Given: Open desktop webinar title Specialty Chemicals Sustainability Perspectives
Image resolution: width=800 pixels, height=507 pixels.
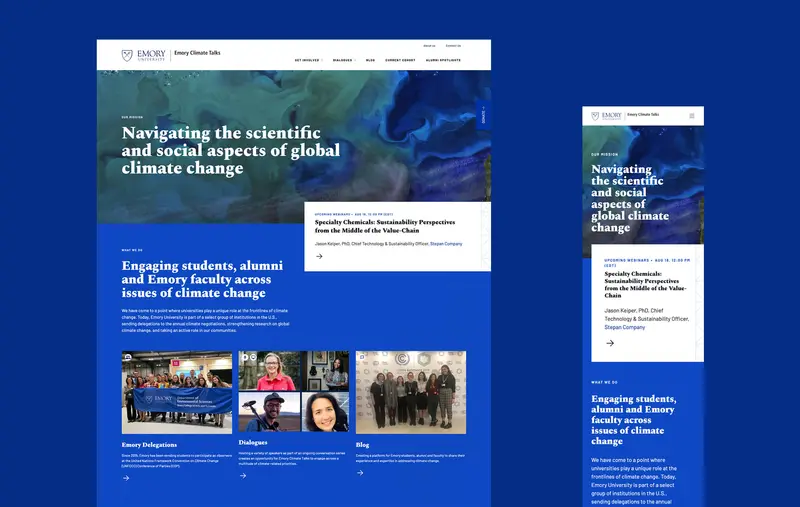Looking at the screenshot, I should point(385,226).
